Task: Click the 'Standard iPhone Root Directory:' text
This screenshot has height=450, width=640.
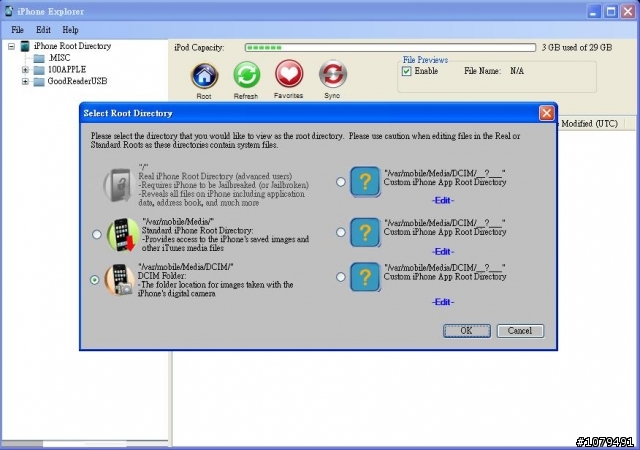Action: [x=198, y=230]
